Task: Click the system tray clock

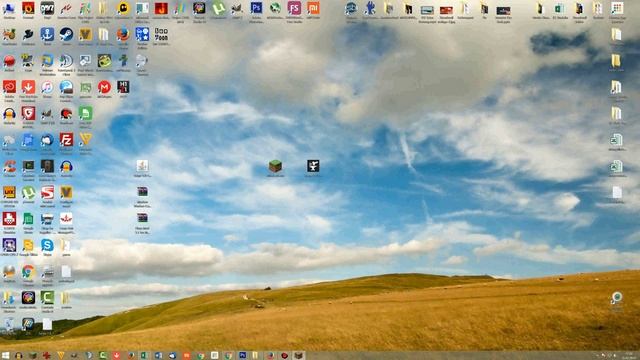Action: coord(629,356)
